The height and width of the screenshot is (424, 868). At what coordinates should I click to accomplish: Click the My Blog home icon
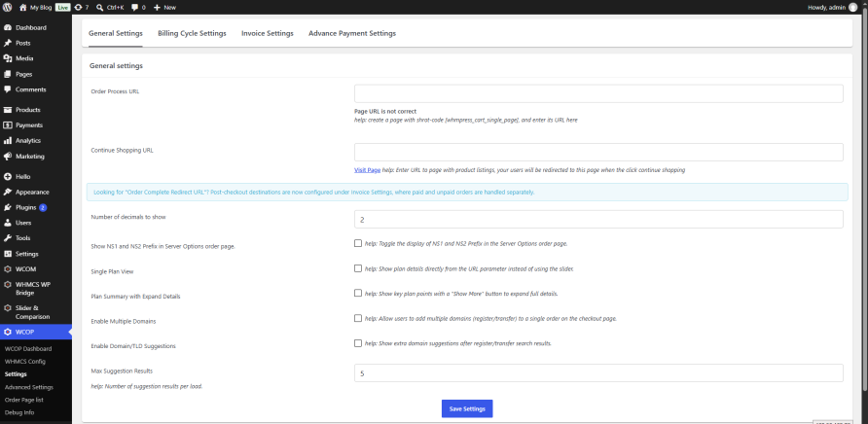22,8
